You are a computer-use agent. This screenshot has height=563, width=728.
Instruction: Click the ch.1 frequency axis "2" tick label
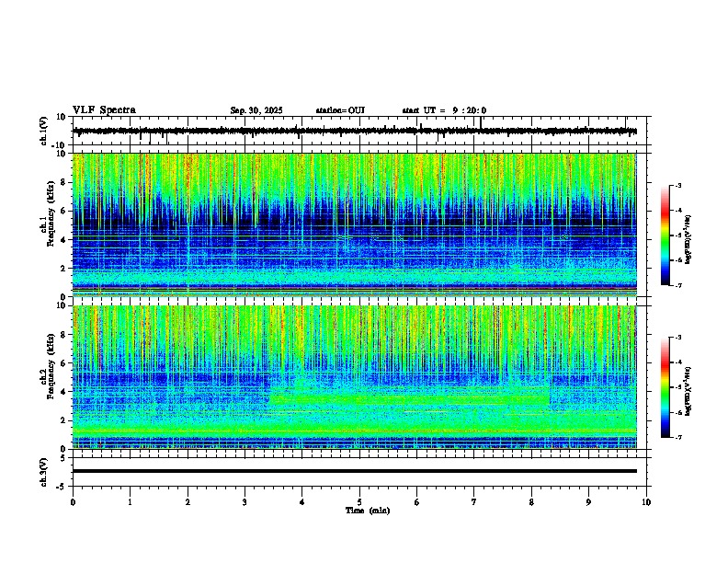coord(64,269)
